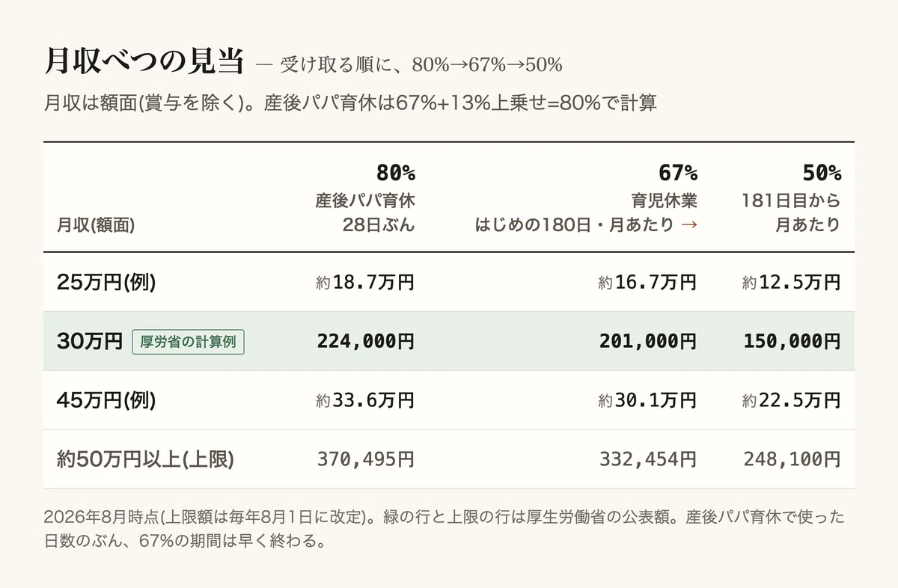Click the 約18.7万円 cell
This screenshot has height=588, width=898.
365,282
